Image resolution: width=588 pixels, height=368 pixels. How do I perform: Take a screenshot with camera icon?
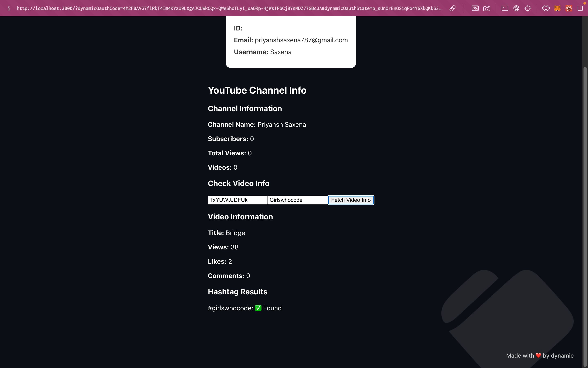point(487,8)
